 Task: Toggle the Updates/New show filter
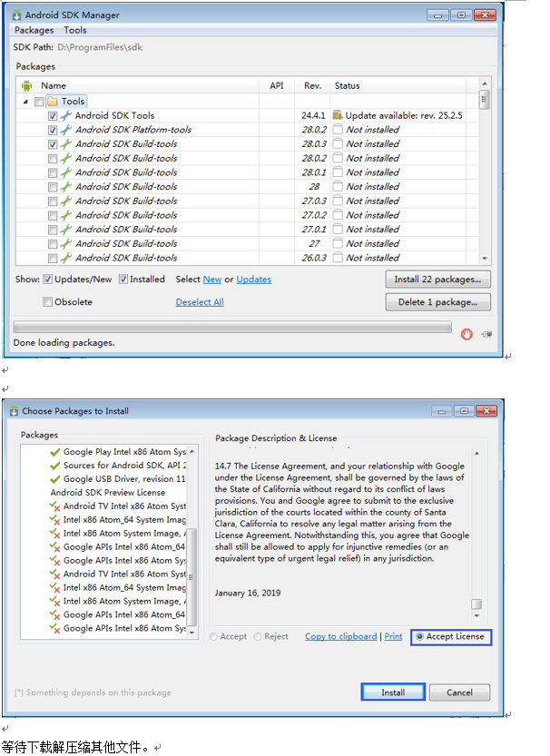tap(48, 280)
